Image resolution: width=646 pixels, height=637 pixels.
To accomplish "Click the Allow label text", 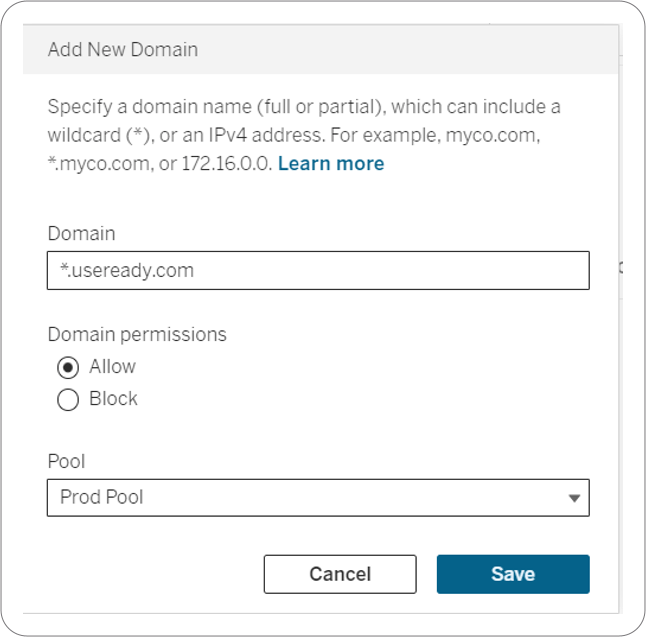I will (x=112, y=366).
